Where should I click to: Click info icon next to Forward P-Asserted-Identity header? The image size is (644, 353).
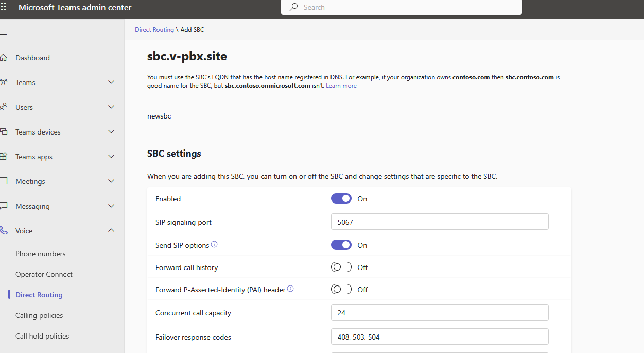[x=290, y=289]
